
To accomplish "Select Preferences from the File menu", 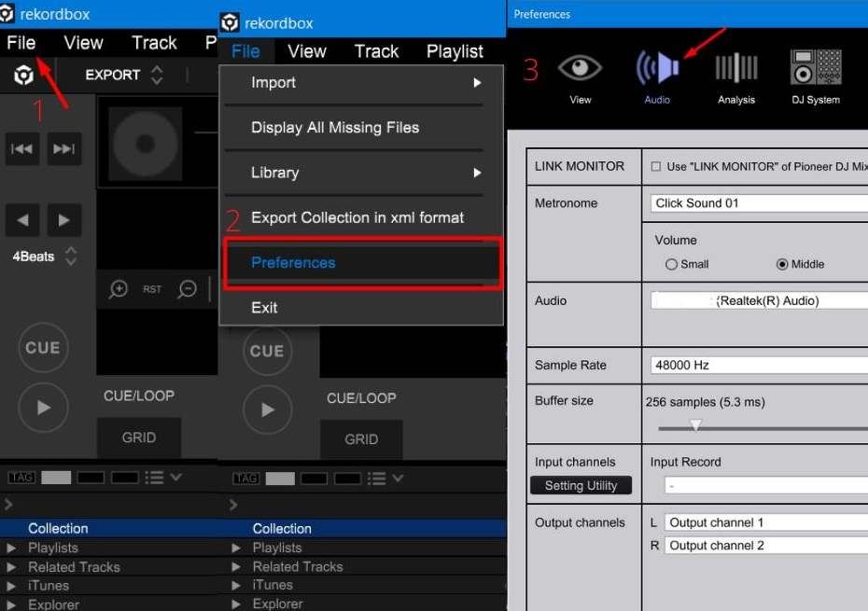I will [362, 263].
